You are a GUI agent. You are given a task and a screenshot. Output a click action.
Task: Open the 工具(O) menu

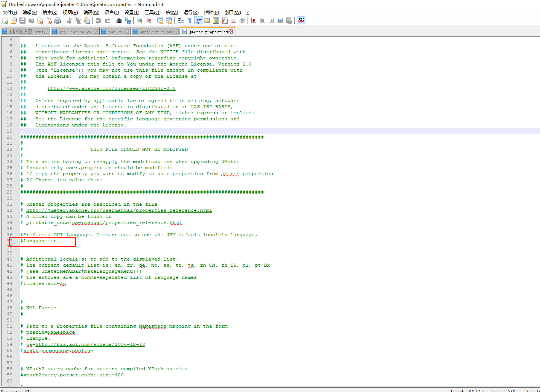click(x=153, y=13)
